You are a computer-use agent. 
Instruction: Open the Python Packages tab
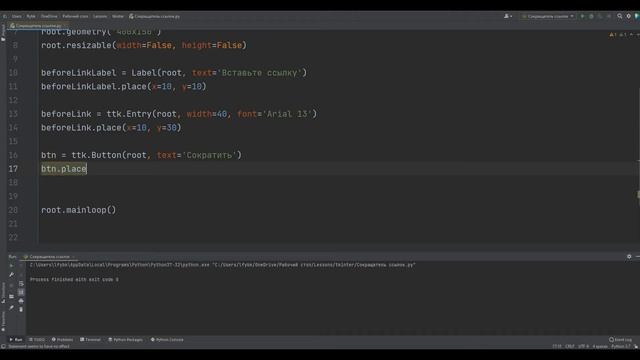click(x=125, y=340)
